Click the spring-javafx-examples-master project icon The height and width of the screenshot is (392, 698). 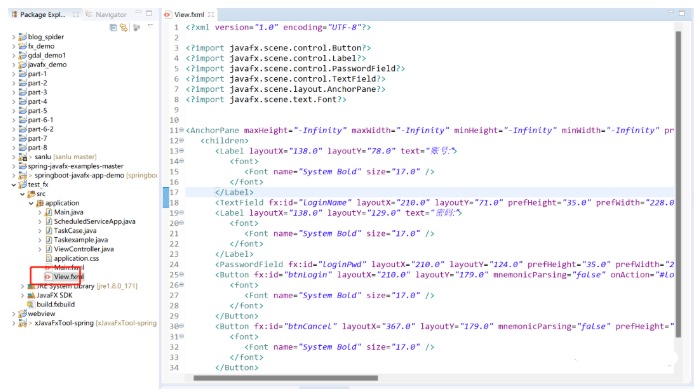click(22, 166)
